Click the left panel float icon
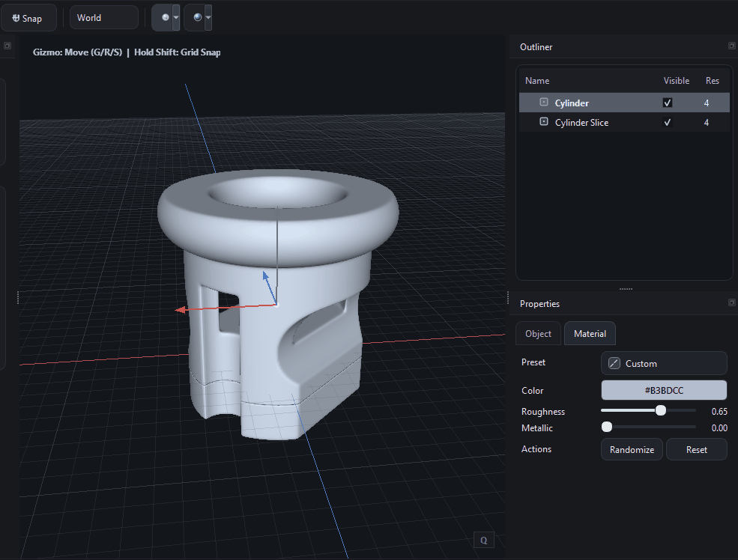 (7, 46)
